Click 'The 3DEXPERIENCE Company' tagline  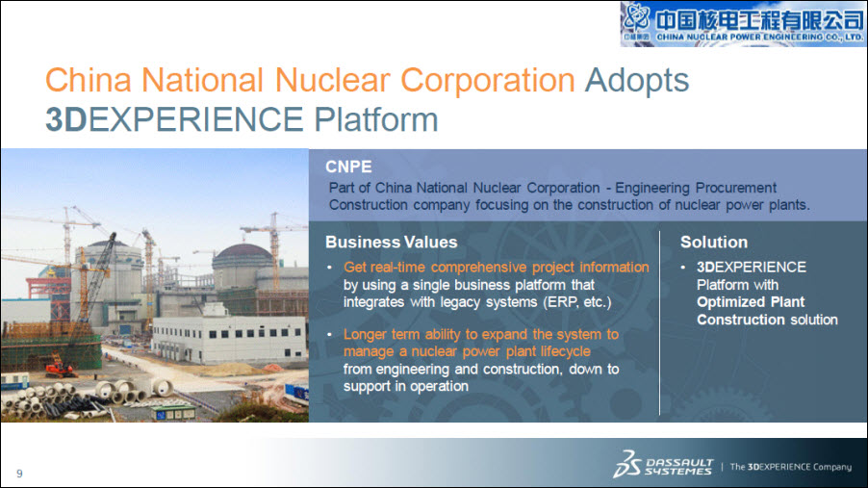790,467
